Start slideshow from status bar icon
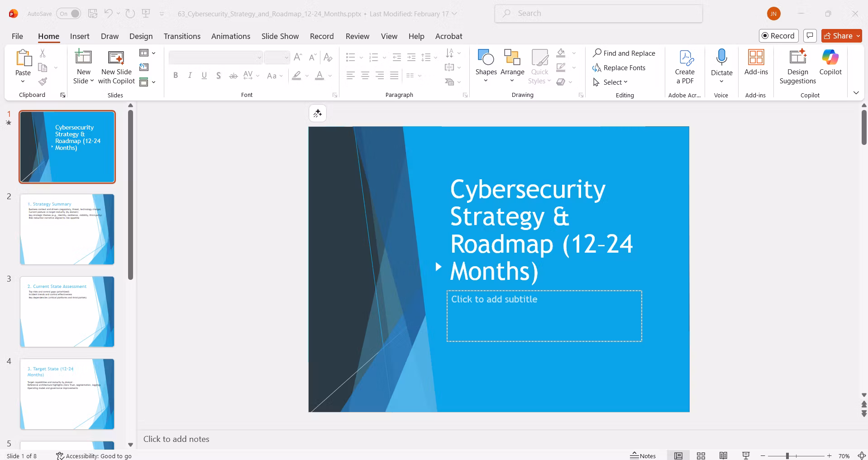 click(746, 455)
